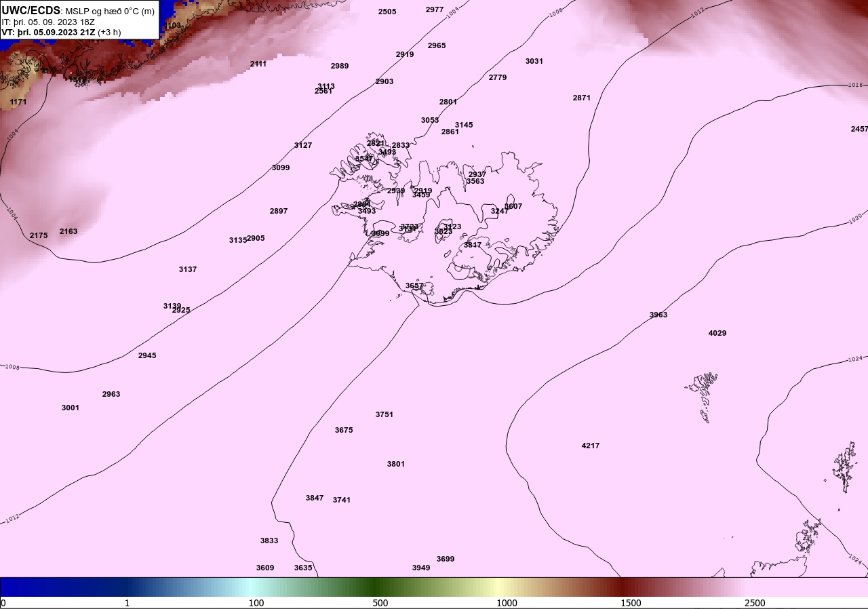Image resolution: width=868 pixels, height=609 pixels.
Task: Select the value 2175
Action: (39, 235)
